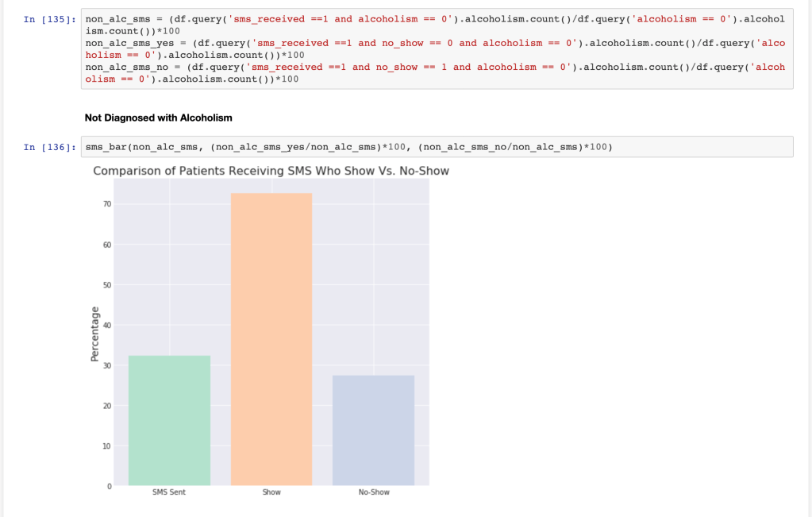Click the 40 tick on y-axis
Image resolution: width=812 pixels, height=517 pixels.
pos(107,326)
